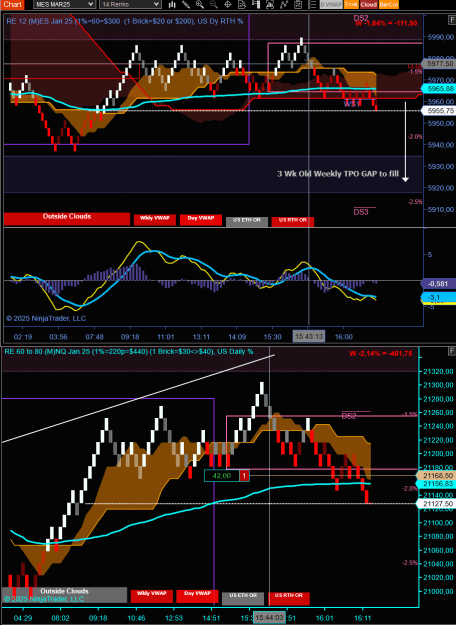The width and height of the screenshot is (456, 625).
Task: Select the Chart tab
Action: click(x=12, y=4)
